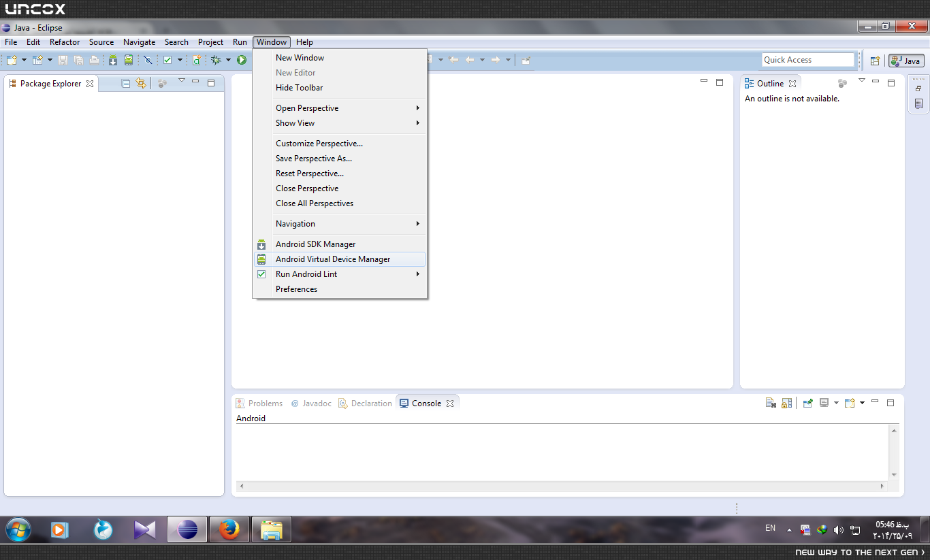Switch to the Problems tab

click(259, 403)
